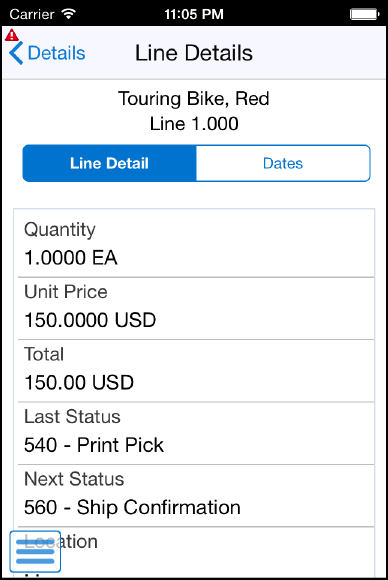Tap the Location row
388x580 pixels.
(196, 552)
